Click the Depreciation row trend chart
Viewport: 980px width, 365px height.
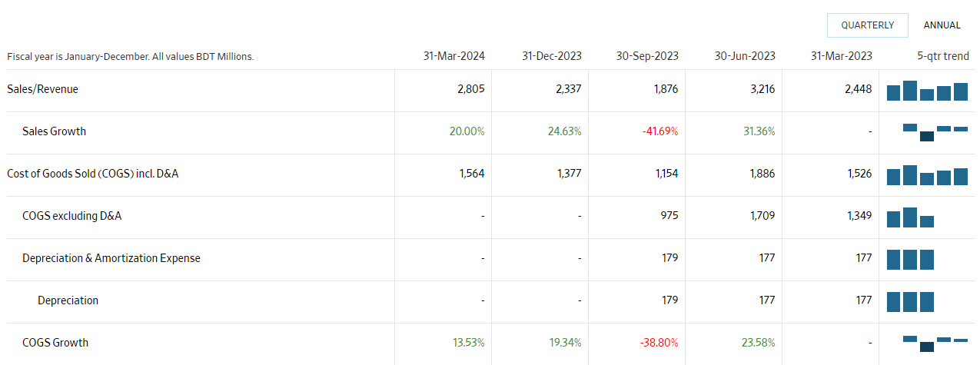[910, 302]
